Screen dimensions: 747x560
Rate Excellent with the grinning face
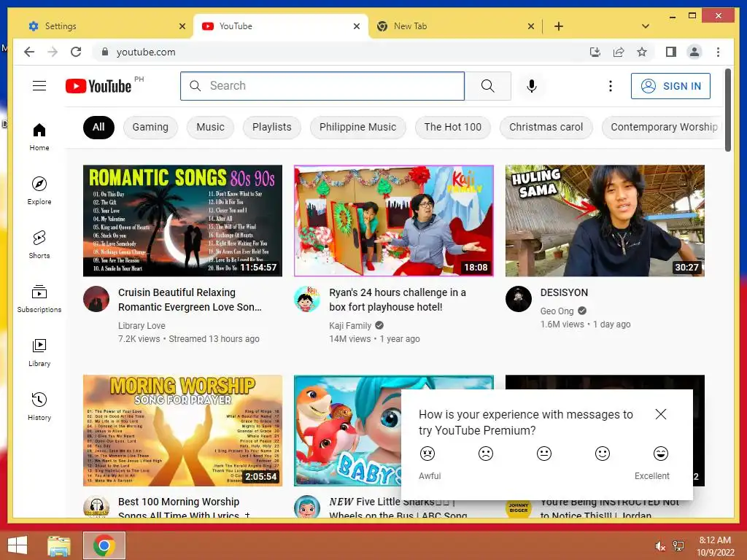(660, 454)
